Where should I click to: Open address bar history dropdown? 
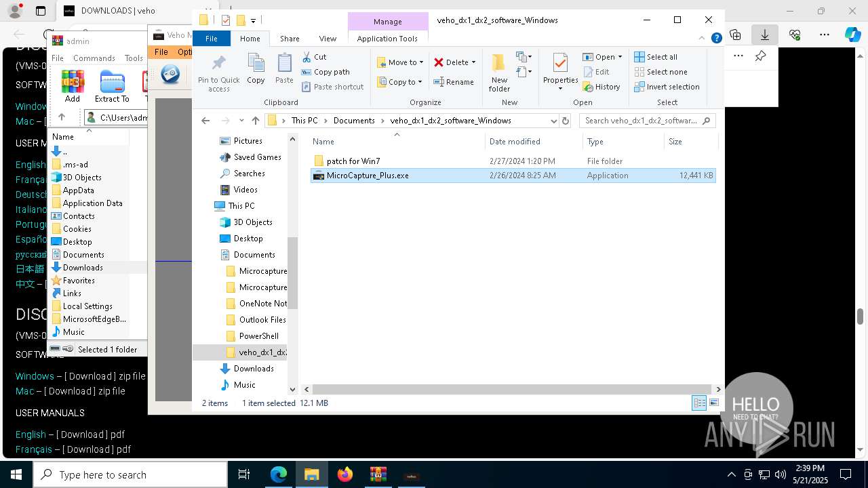[x=554, y=121]
